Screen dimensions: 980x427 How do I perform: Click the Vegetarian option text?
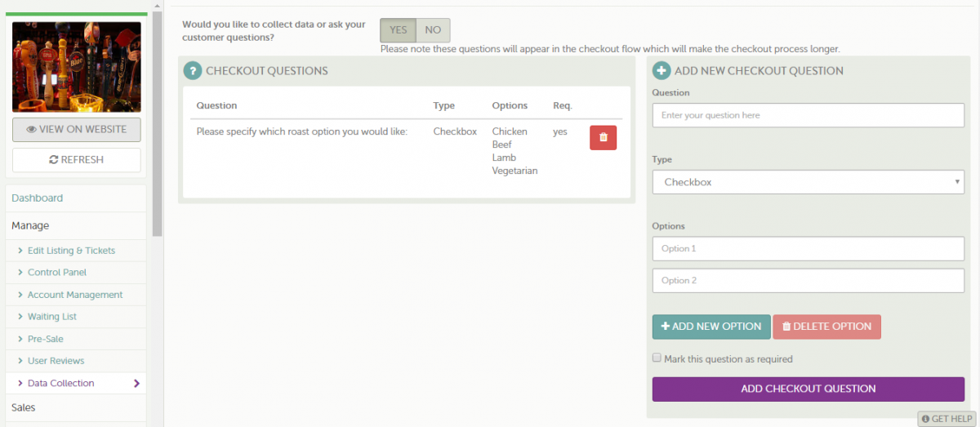(514, 171)
